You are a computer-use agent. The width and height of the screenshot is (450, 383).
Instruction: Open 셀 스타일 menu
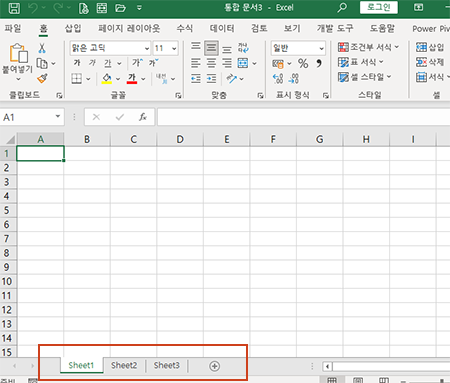coord(364,77)
